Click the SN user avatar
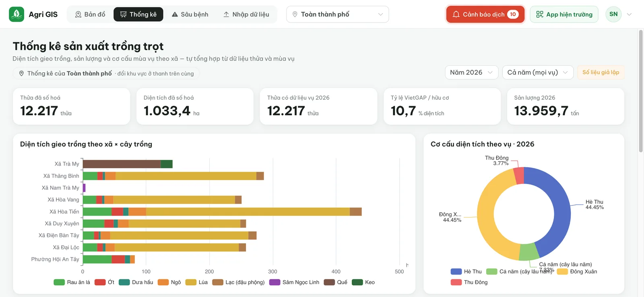This screenshot has height=297, width=644. coord(613,14)
